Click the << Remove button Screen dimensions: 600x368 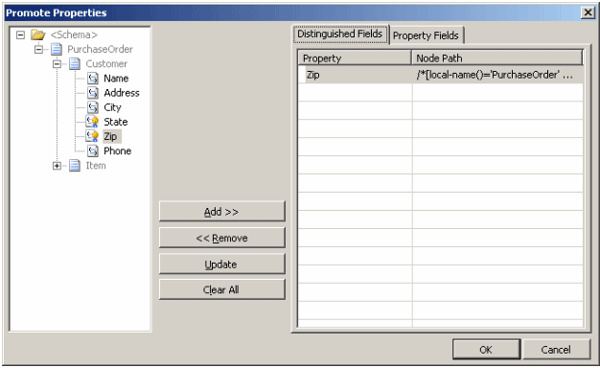(x=222, y=238)
